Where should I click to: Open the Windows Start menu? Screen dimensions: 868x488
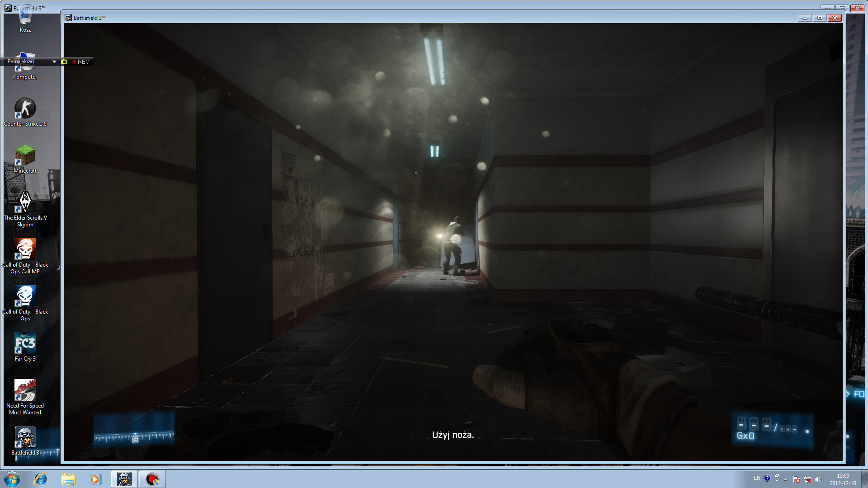(12, 479)
